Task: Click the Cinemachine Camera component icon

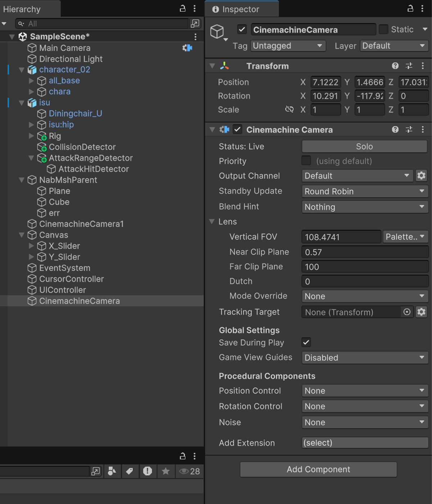Action: 224,130
